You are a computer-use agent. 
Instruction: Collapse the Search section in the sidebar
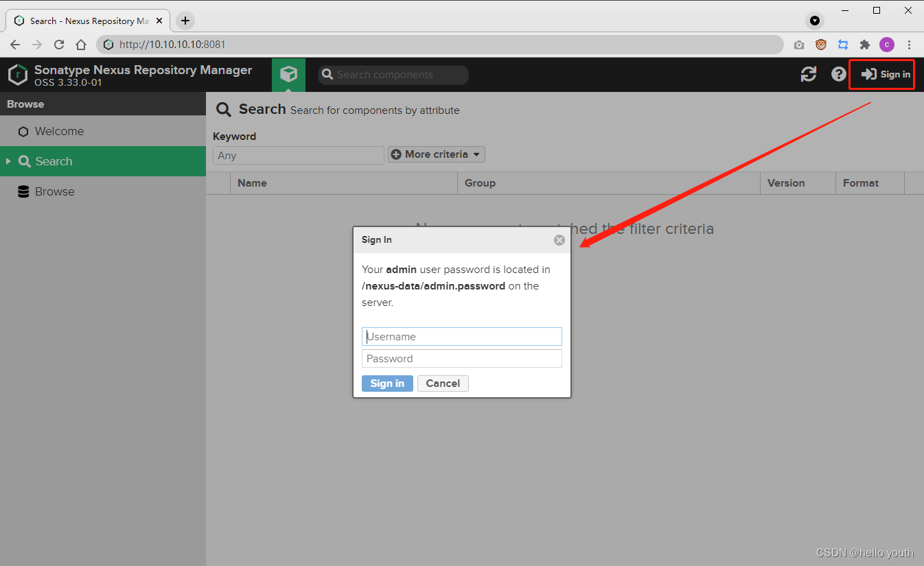(x=8, y=161)
